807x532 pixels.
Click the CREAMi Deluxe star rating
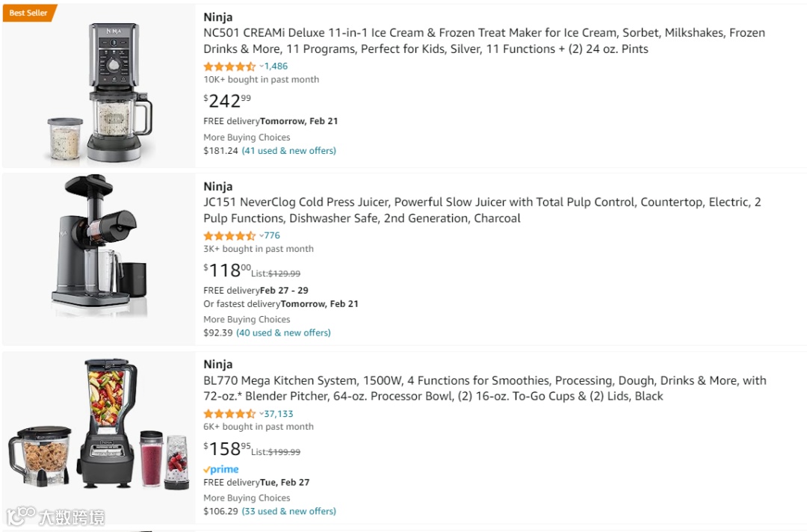click(229, 66)
